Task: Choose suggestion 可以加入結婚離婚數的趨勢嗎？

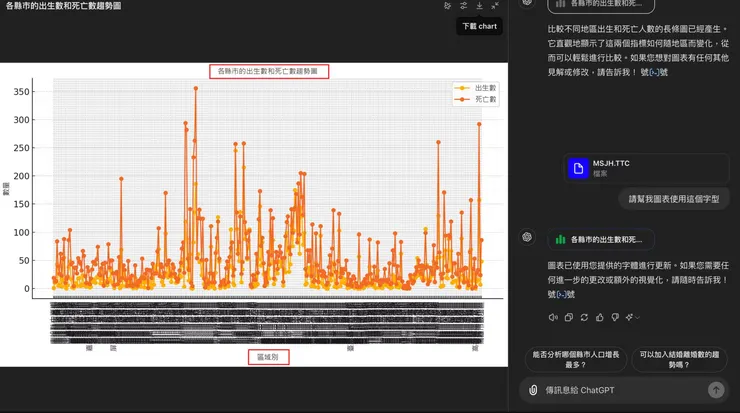Action: pos(679,359)
